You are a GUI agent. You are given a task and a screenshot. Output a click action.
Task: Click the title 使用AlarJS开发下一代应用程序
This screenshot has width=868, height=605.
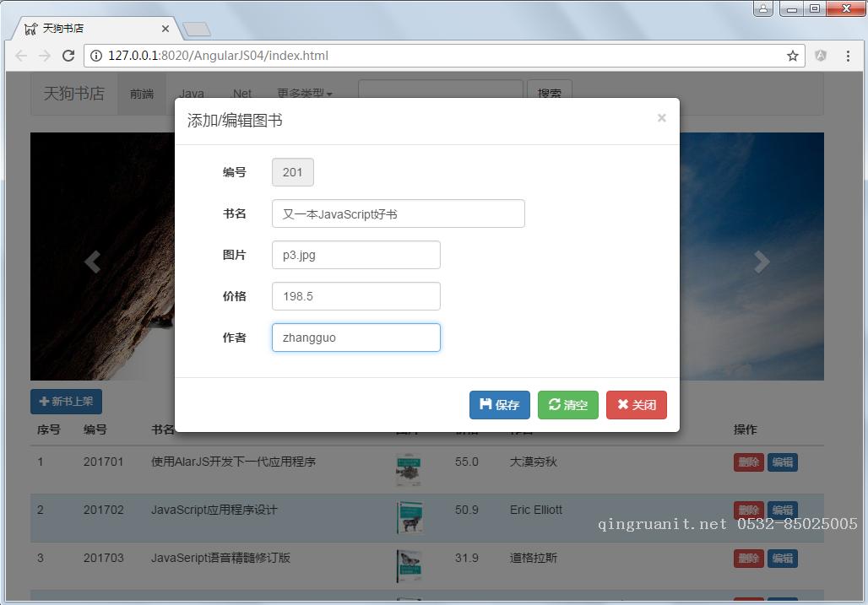click(233, 462)
